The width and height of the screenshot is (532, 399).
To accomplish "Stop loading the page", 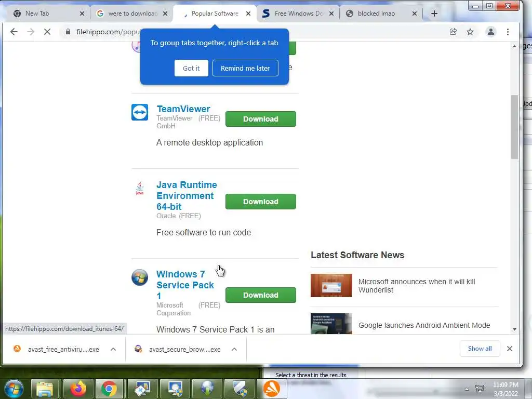I will point(47,32).
